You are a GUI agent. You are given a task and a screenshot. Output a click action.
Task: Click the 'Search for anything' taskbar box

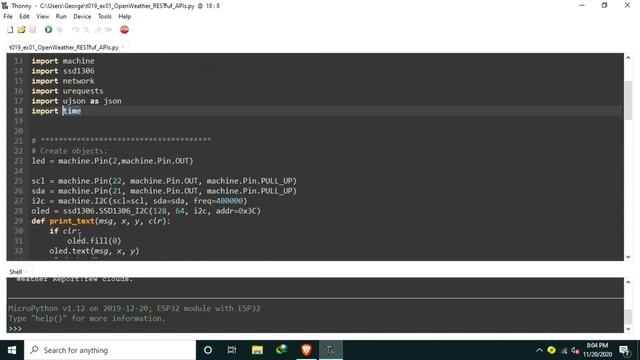[110, 350]
